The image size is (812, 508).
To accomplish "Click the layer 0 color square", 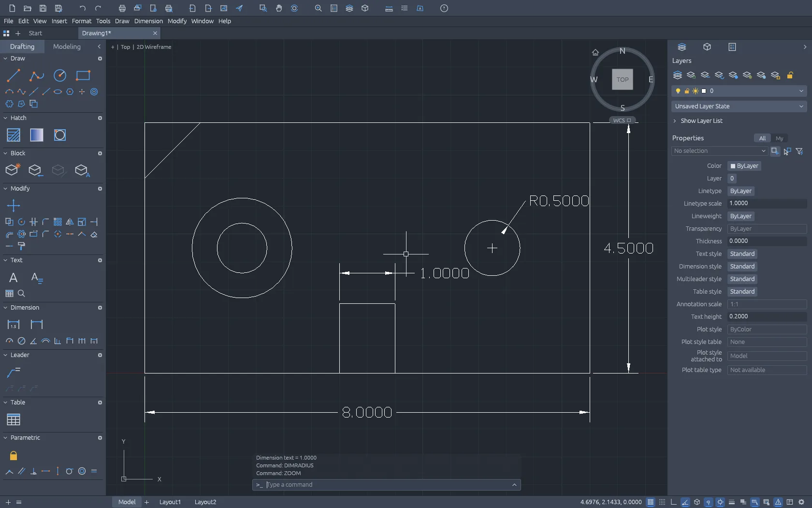I will (x=704, y=91).
